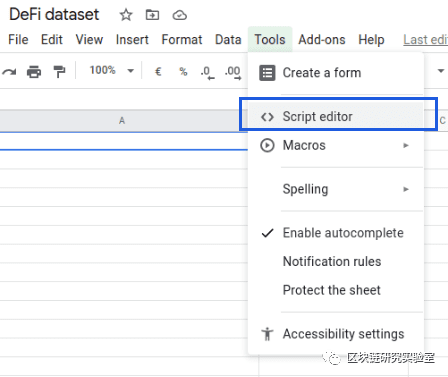Choose Create a form
The height and width of the screenshot is (377, 448).
(336, 73)
